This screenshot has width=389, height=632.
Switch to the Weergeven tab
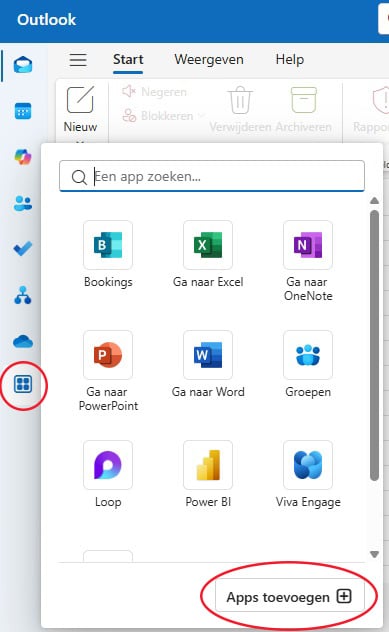click(x=209, y=59)
